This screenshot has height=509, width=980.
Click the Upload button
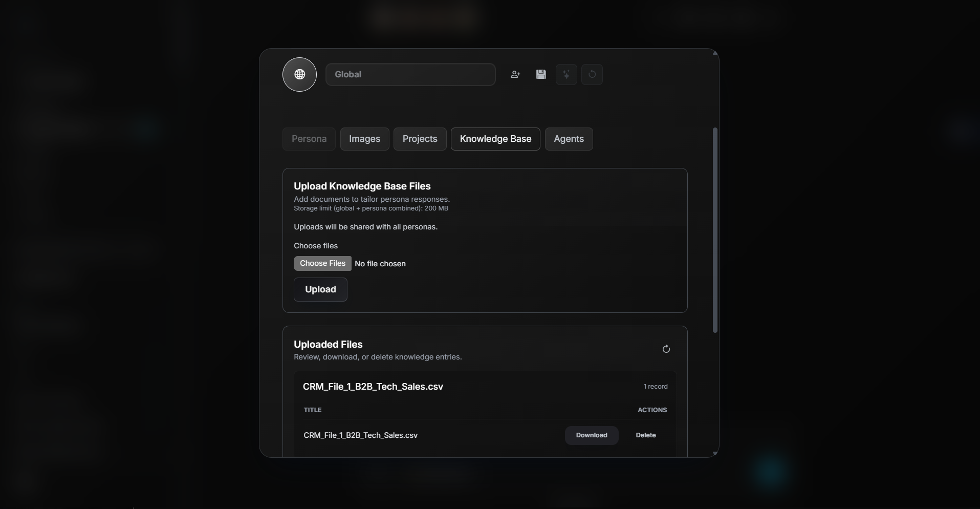[320, 290]
